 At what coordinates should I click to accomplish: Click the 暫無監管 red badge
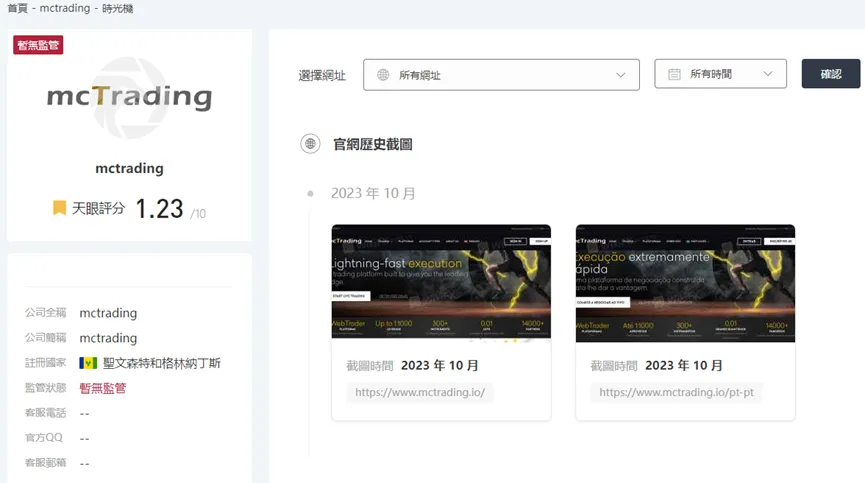point(38,45)
